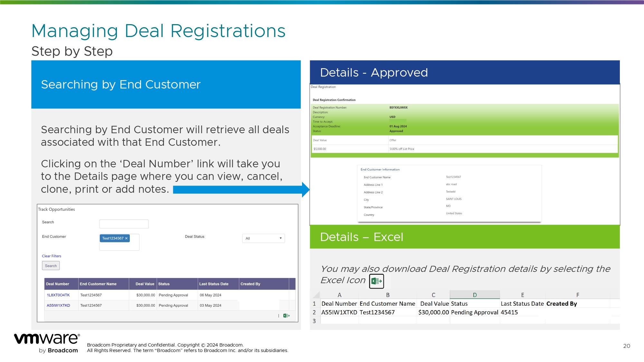Sort by End Customer Name column header
Viewport: 644px width, 362px height.
(x=98, y=284)
